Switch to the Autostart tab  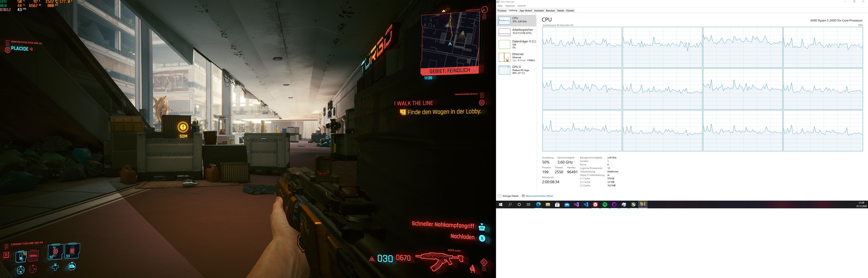point(539,11)
